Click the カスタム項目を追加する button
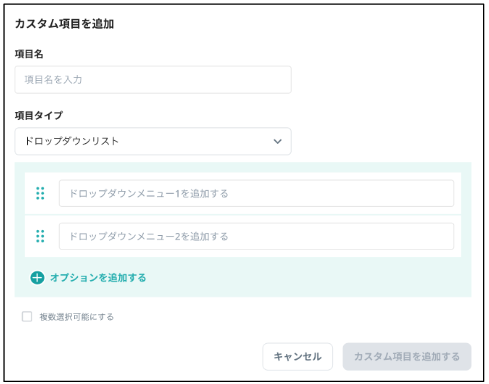Image resolution: width=489 pixels, height=384 pixels. point(407,356)
